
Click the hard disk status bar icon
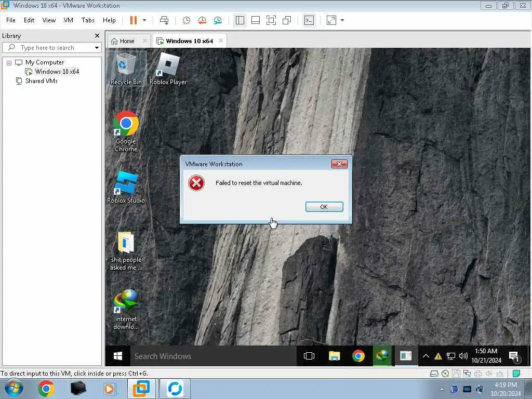pos(434,374)
